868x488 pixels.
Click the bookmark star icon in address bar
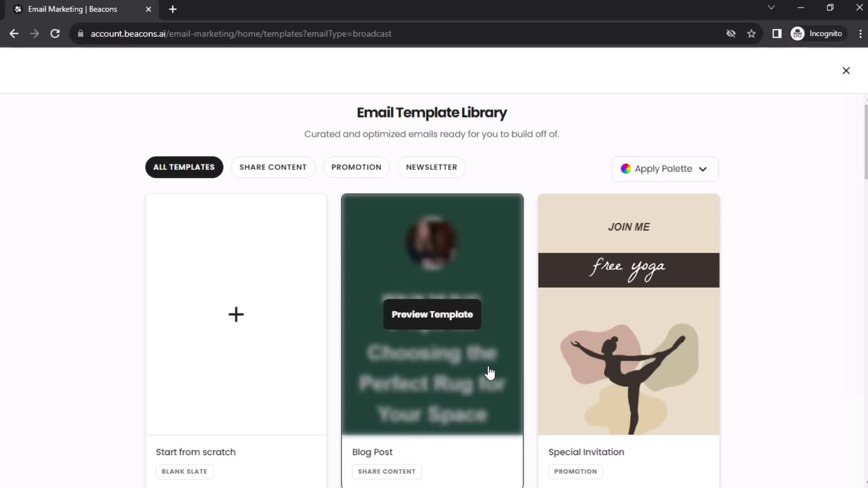coord(752,34)
